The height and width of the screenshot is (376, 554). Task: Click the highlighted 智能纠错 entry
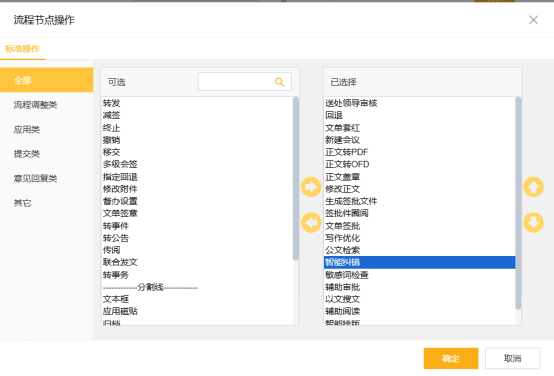point(419,262)
